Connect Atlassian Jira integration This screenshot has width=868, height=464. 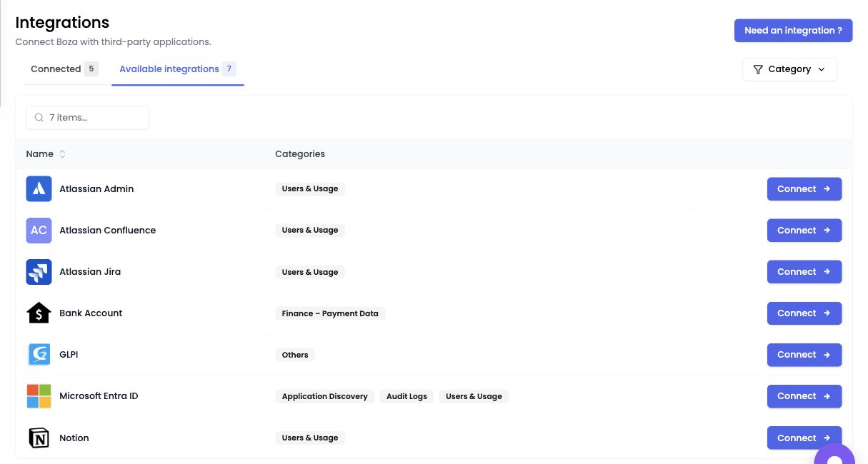tap(804, 272)
